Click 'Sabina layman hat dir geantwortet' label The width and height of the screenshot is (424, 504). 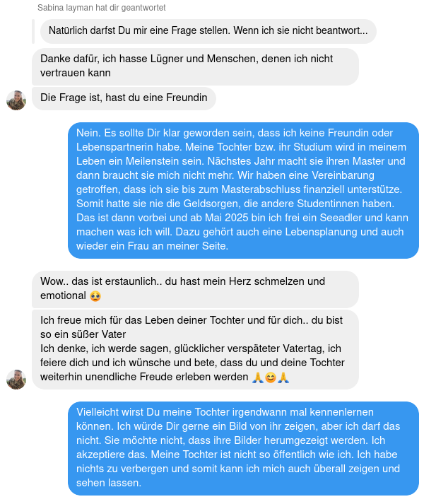pos(101,8)
